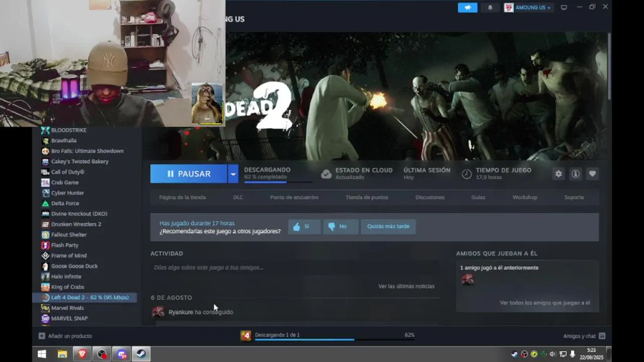The width and height of the screenshot is (644, 362).
Task: Open the Soporte tab
Action: (574, 197)
